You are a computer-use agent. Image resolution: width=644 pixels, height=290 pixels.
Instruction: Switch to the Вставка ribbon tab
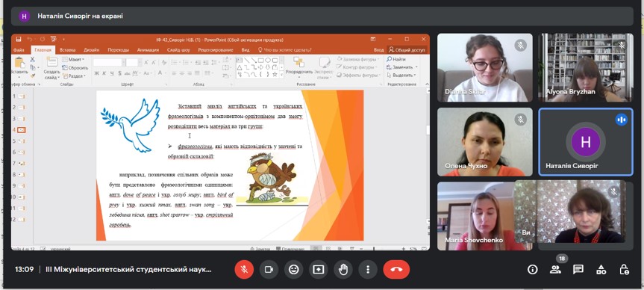[67, 50]
